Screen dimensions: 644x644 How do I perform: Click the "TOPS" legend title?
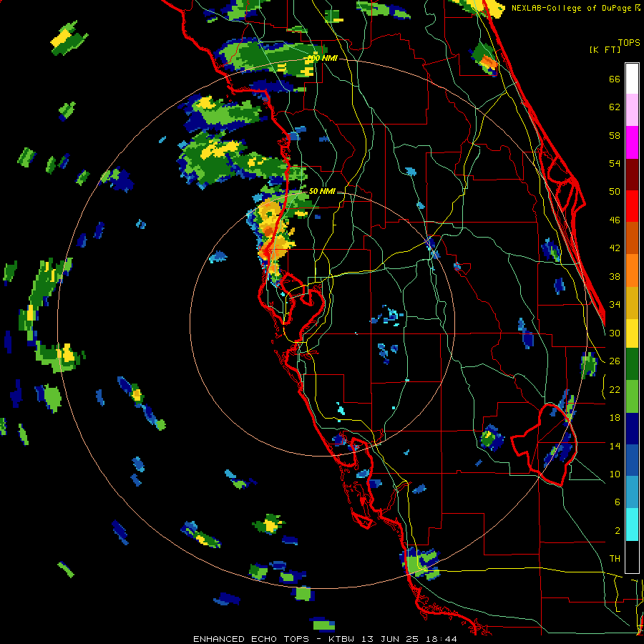pyautogui.click(x=629, y=42)
